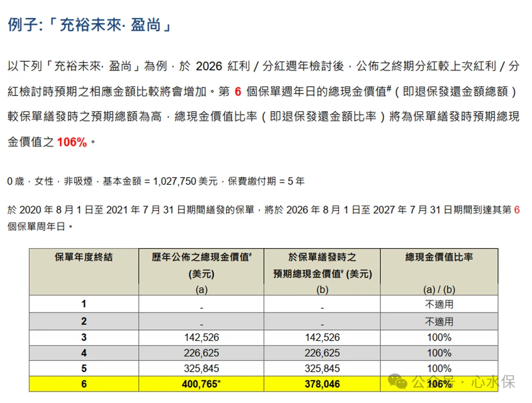This screenshot has height=403, width=532.
Task: Click the text 0 歲 in the assumptions line
Action: pyautogui.click(x=16, y=181)
